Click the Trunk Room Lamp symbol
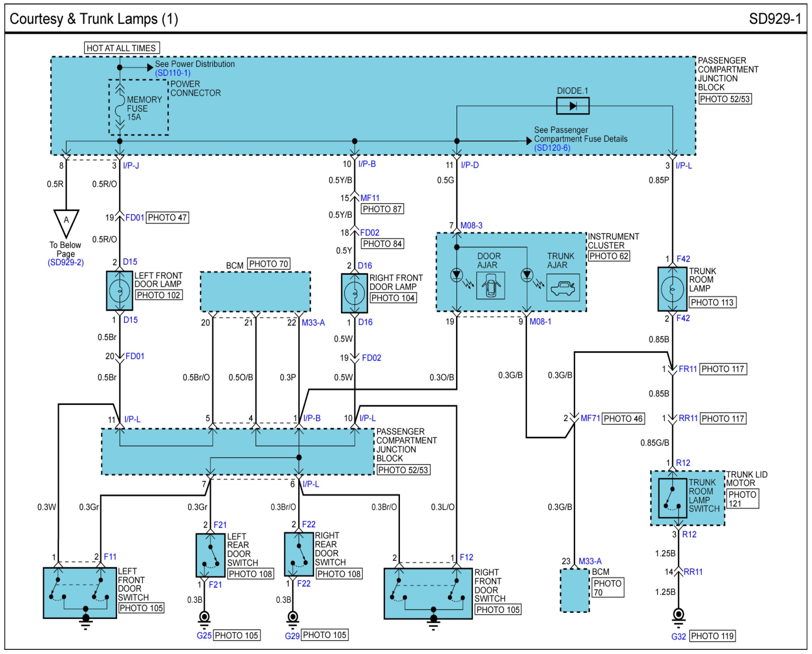The image size is (812, 654). pyautogui.click(x=672, y=289)
